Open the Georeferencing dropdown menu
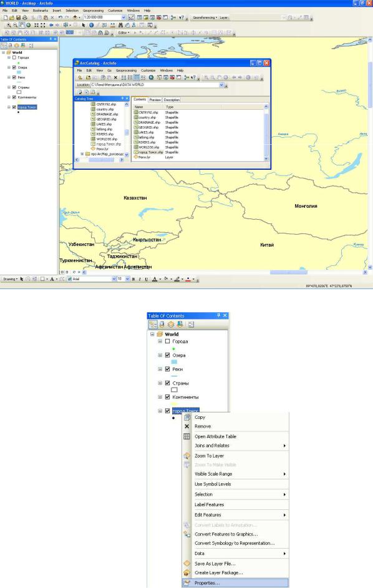This screenshot has height=588, width=373. coord(205,17)
